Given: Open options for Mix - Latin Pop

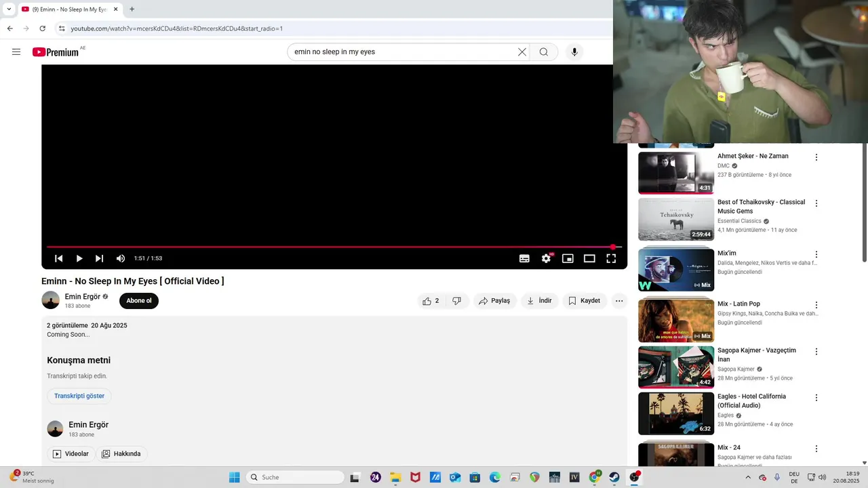Looking at the screenshot, I should coord(816,305).
